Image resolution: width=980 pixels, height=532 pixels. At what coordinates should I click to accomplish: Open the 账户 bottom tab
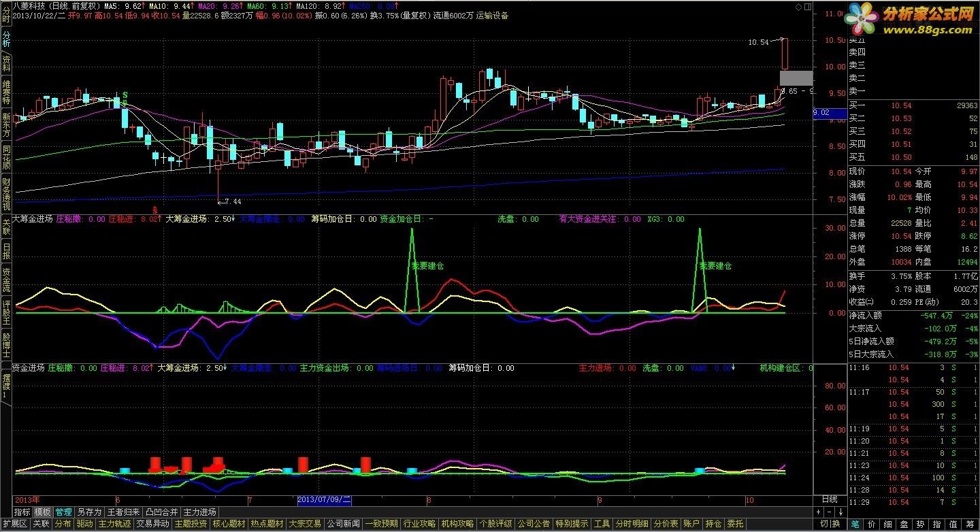click(691, 524)
